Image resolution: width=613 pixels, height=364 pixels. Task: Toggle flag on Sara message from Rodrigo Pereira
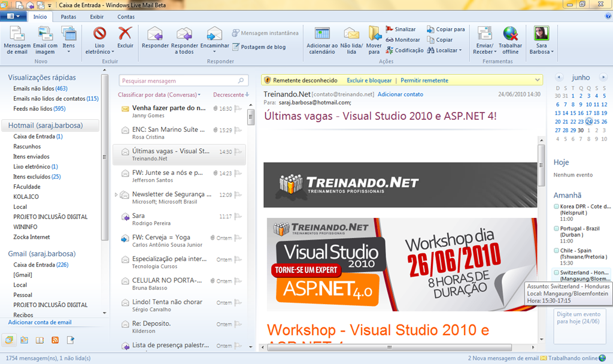tap(238, 217)
